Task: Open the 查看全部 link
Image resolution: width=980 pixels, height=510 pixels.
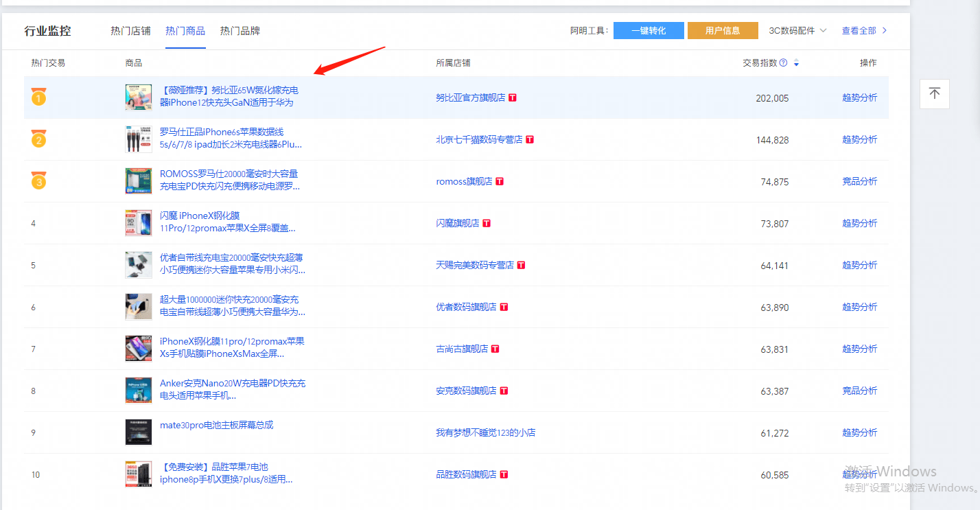Action: pyautogui.click(x=859, y=30)
